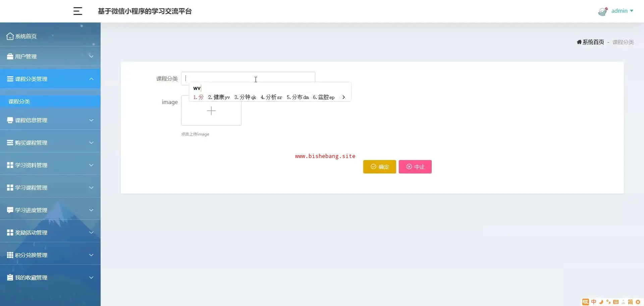
Task: Open the 积分兑换管理 menu
Action: [x=50, y=255]
